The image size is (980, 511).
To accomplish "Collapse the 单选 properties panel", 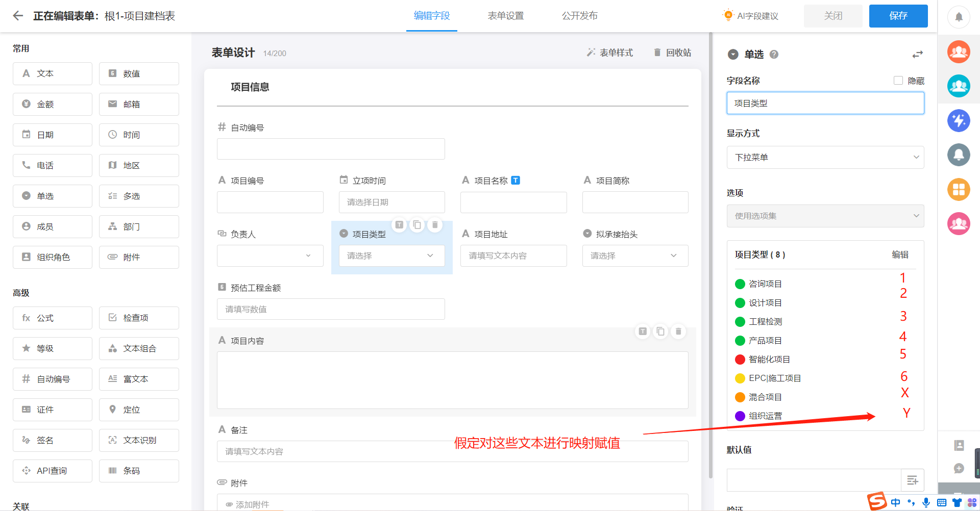I will (733, 54).
